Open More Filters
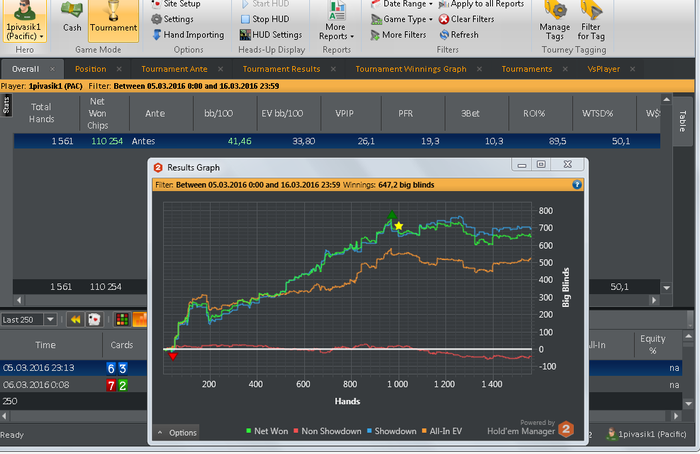 (398, 35)
